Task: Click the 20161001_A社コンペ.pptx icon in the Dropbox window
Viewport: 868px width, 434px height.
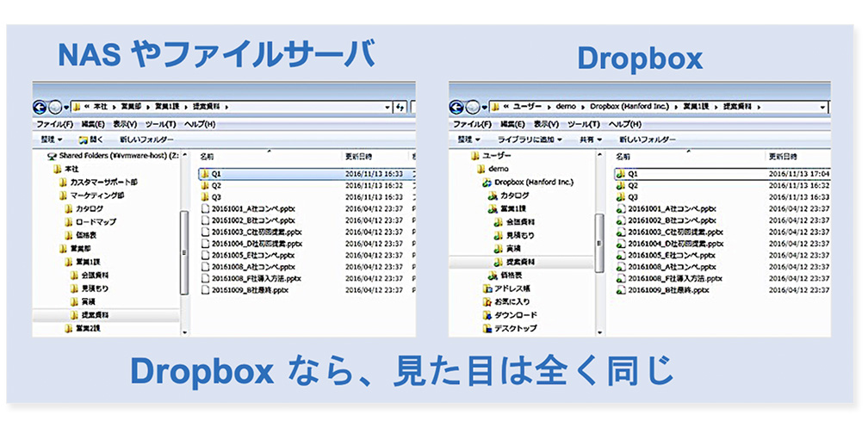Action: coord(620,208)
